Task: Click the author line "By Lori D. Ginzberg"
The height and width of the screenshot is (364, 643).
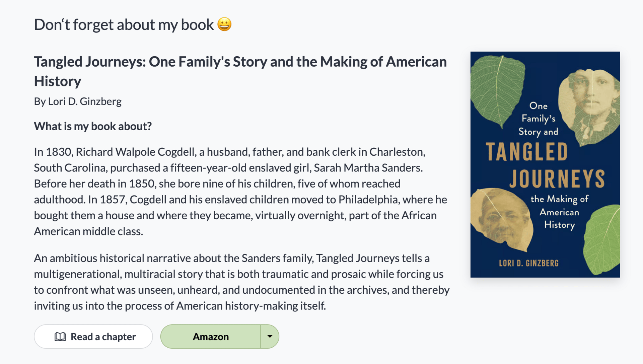Action: click(x=78, y=101)
